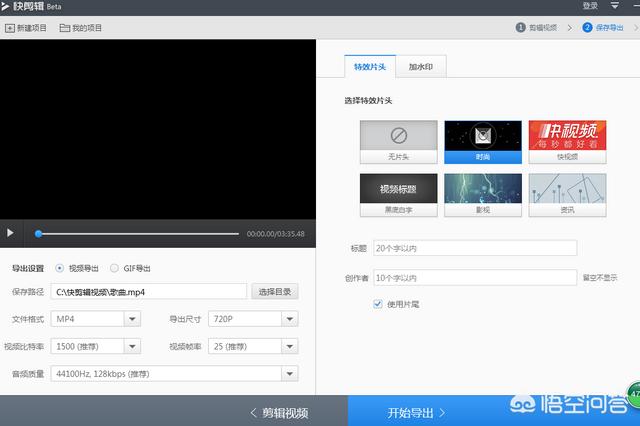This screenshot has height=426, width=640.
Task: Select the GIF导出 radio option
Action: point(114,268)
